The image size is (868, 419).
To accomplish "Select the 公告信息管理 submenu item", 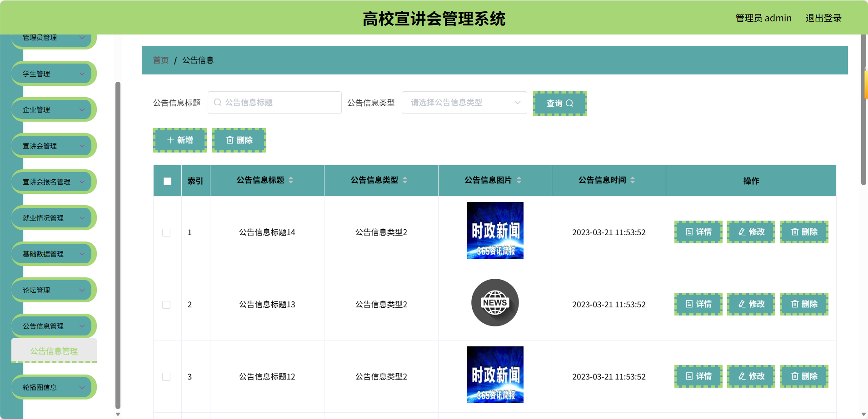I will click(54, 351).
